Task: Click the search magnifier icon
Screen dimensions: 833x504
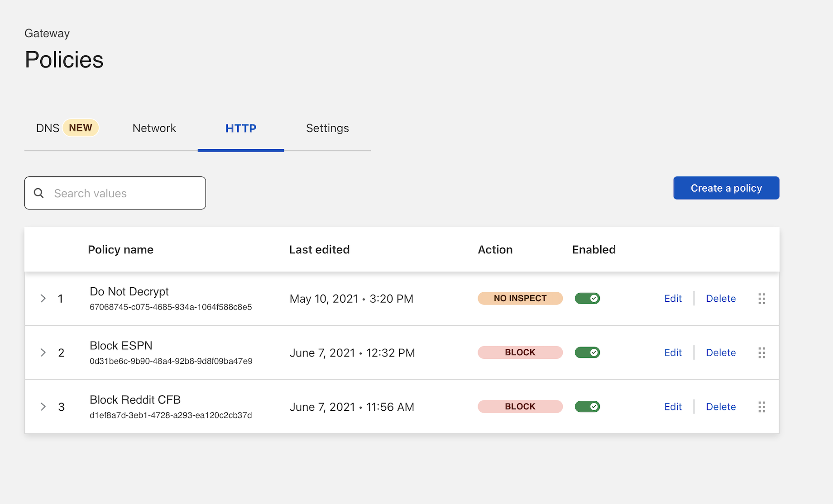Action: tap(39, 193)
